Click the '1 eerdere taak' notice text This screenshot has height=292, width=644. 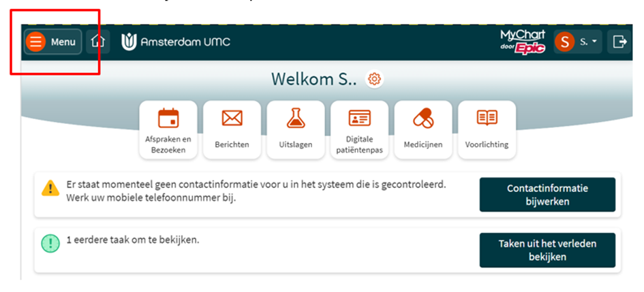pyautogui.click(x=133, y=240)
